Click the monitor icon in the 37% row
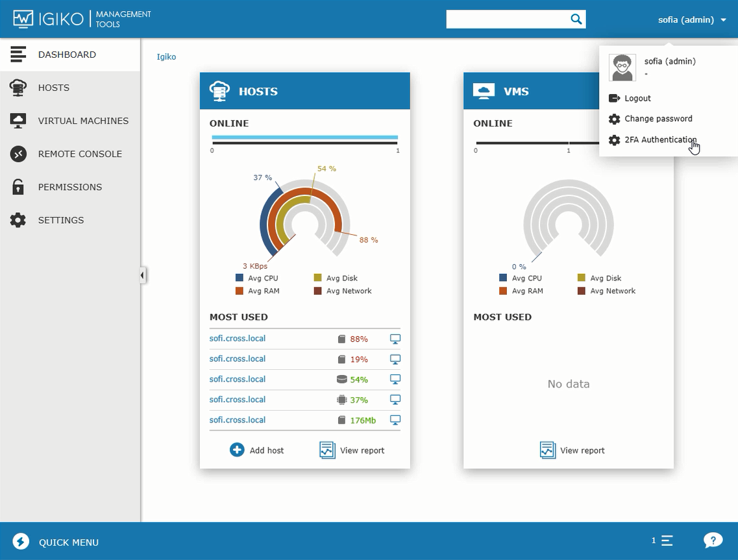This screenshot has height=560, width=738. pyautogui.click(x=395, y=400)
